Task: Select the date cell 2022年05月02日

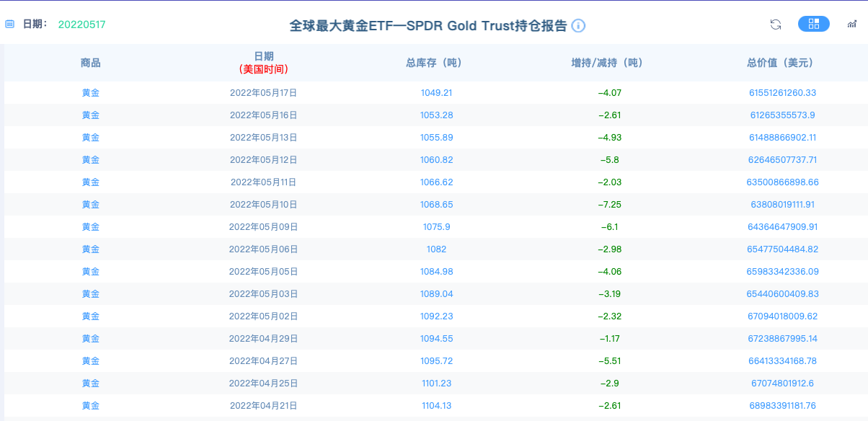Action: pos(264,316)
